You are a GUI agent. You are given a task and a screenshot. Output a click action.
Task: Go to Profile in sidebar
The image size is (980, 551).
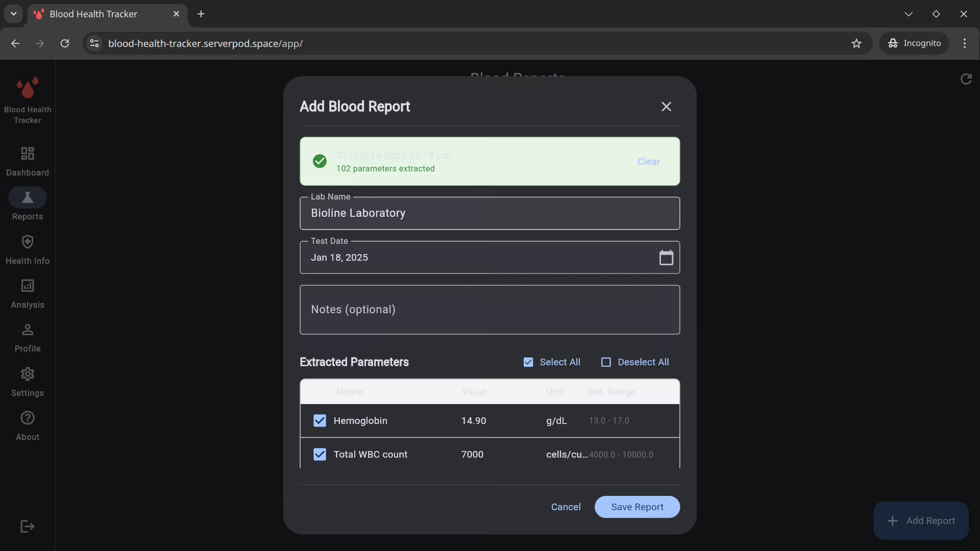pyautogui.click(x=28, y=330)
